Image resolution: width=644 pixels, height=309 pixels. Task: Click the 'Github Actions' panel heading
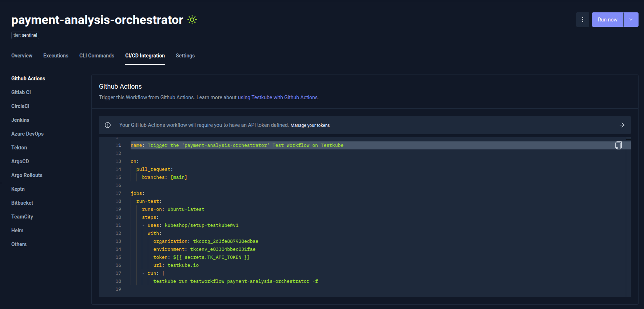pyautogui.click(x=120, y=87)
